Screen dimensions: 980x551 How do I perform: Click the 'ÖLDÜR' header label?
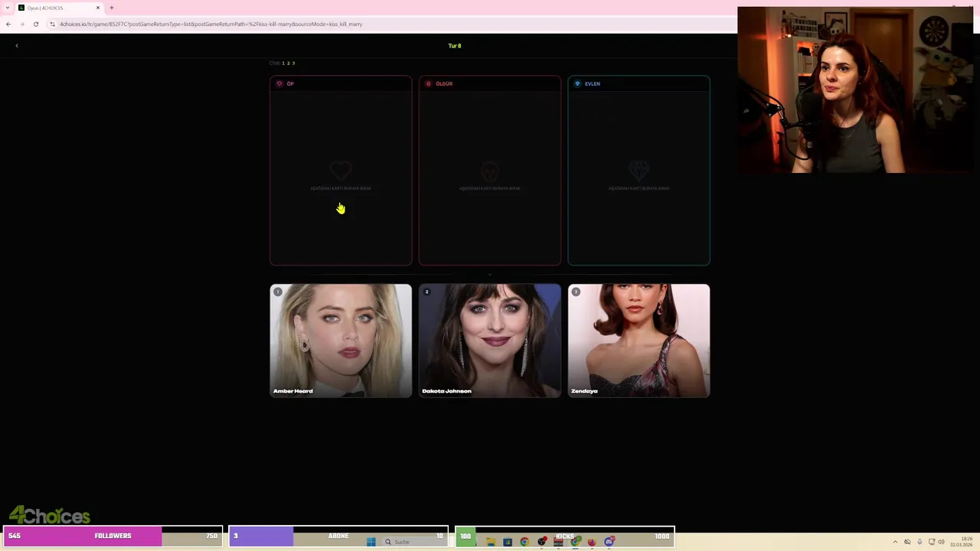click(x=444, y=83)
